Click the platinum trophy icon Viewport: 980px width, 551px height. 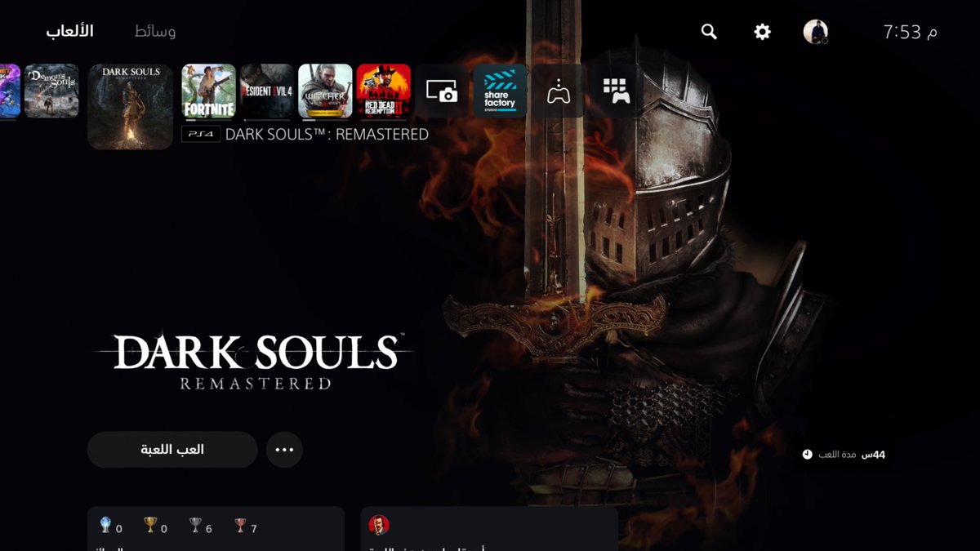point(105,526)
